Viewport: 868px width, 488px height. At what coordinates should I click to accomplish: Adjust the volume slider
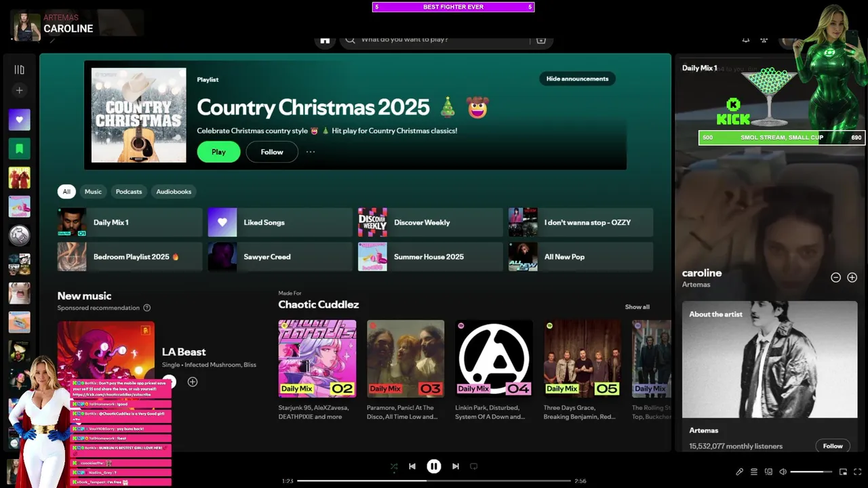point(811,472)
